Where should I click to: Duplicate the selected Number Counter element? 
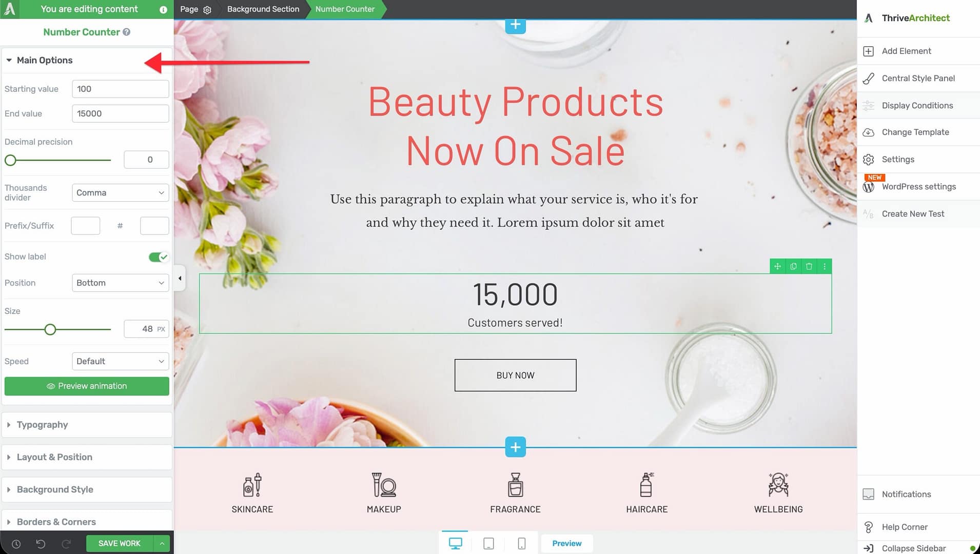coord(793,266)
